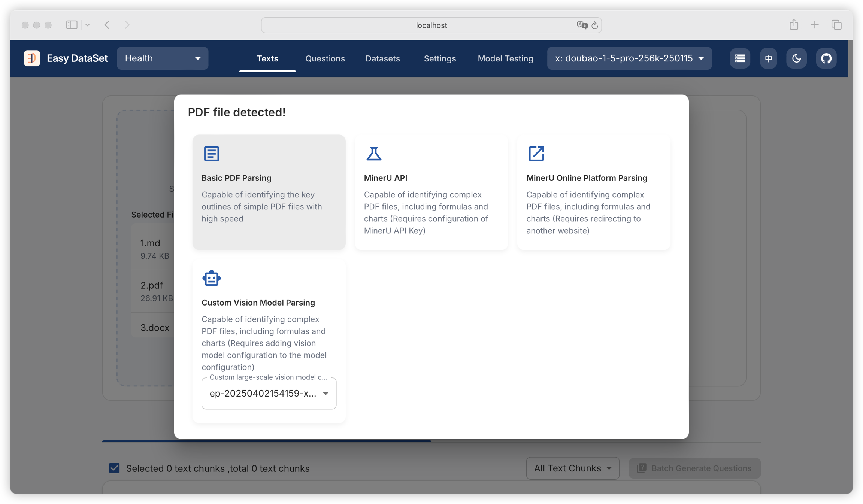863x504 pixels.
Task: Click the localhost address bar
Action: (x=431, y=25)
